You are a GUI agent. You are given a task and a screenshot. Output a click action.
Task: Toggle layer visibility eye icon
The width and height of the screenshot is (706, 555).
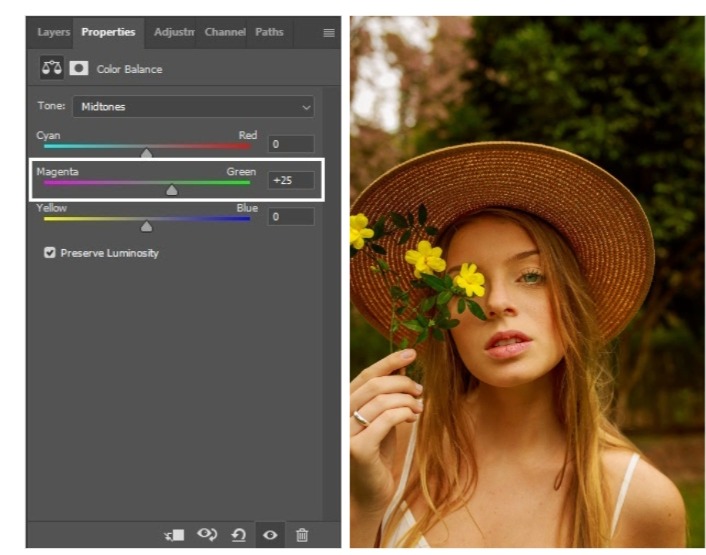point(269,535)
